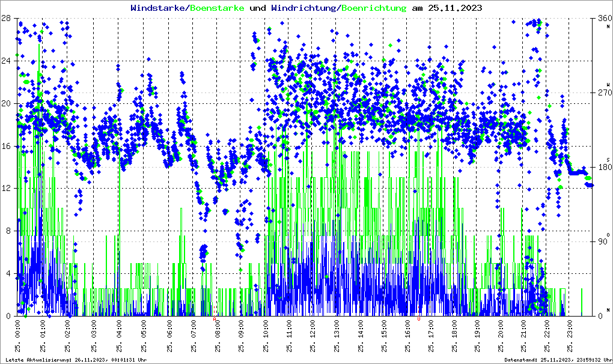Click the wind-speed axis value 20
Image resolution: width=613 pixels, height=364 pixels.
click(x=6, y=103)
